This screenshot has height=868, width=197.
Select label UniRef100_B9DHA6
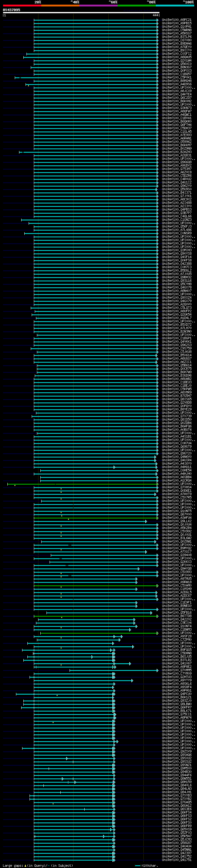click(177, 43)
